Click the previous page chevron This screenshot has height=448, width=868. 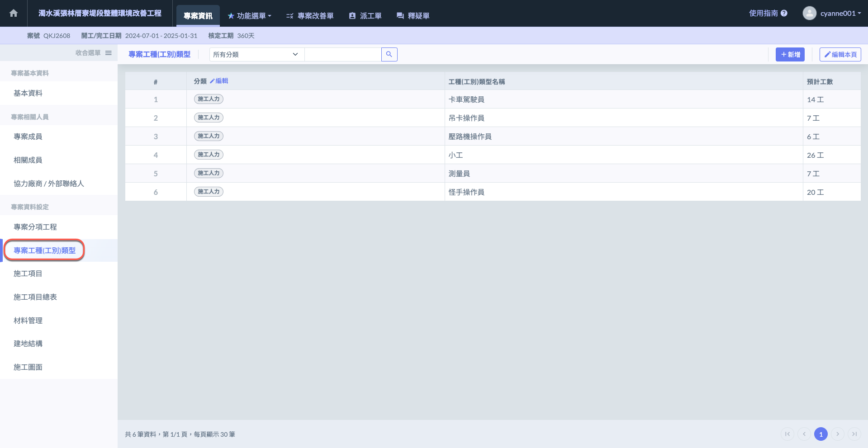[x=804, y=434]
